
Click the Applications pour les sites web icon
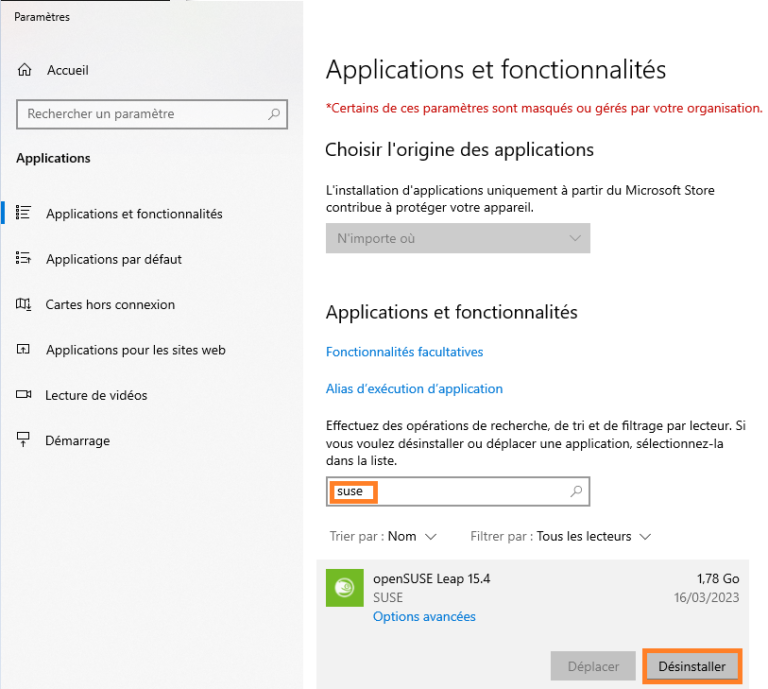pyautogui.click(x=24, y=350)
